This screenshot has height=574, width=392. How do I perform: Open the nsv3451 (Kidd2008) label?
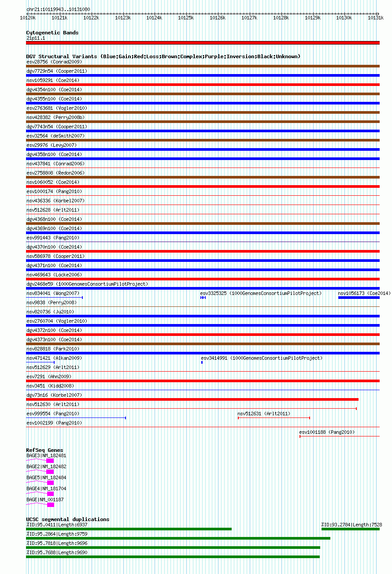(50, 386)
